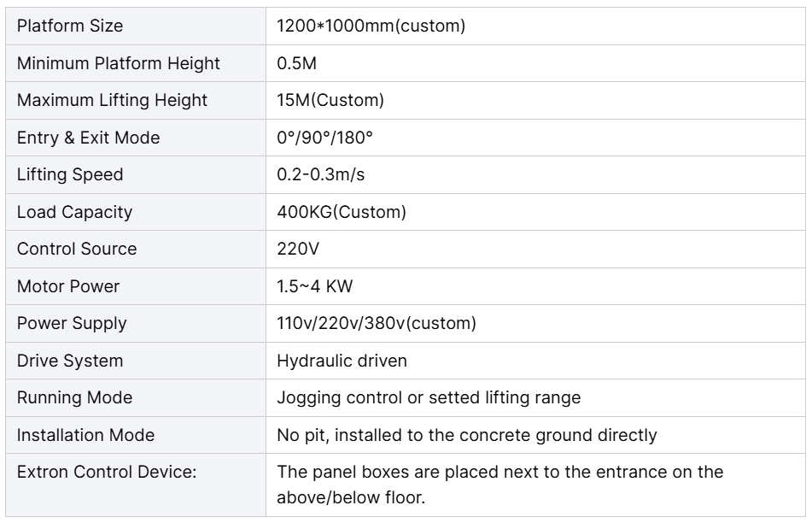
Task: Click the "Installation Mode" label cell
Action: click(85, 435)
